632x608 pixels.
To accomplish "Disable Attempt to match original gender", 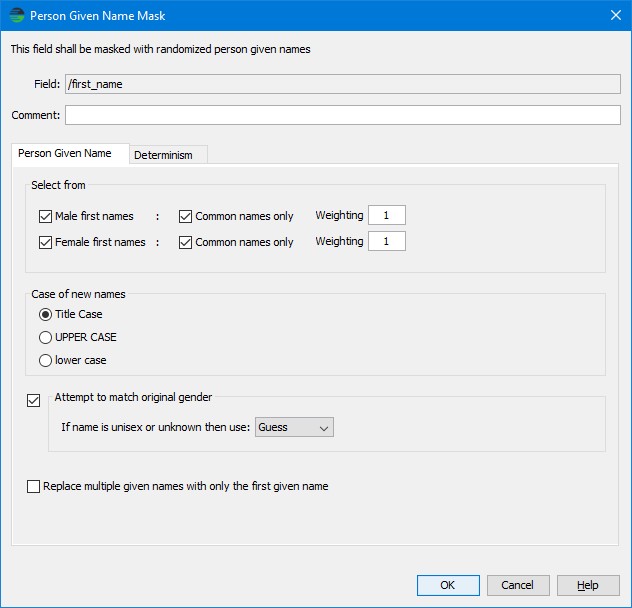I will (x=33, y=401).
